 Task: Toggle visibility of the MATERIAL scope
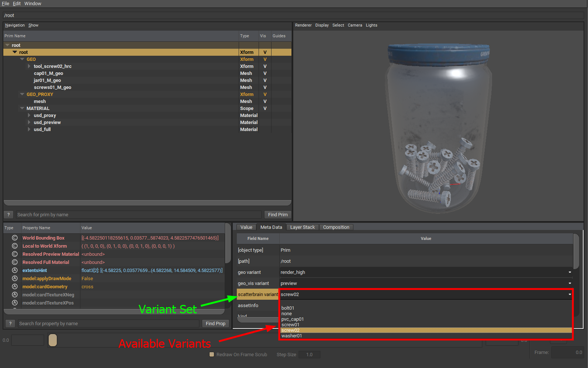265,109
